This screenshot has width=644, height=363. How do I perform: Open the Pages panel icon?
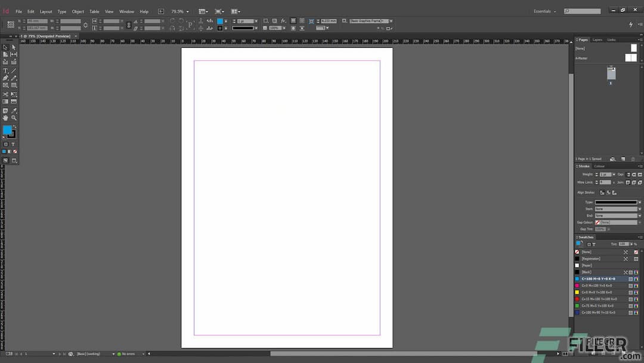pos(583,39)
